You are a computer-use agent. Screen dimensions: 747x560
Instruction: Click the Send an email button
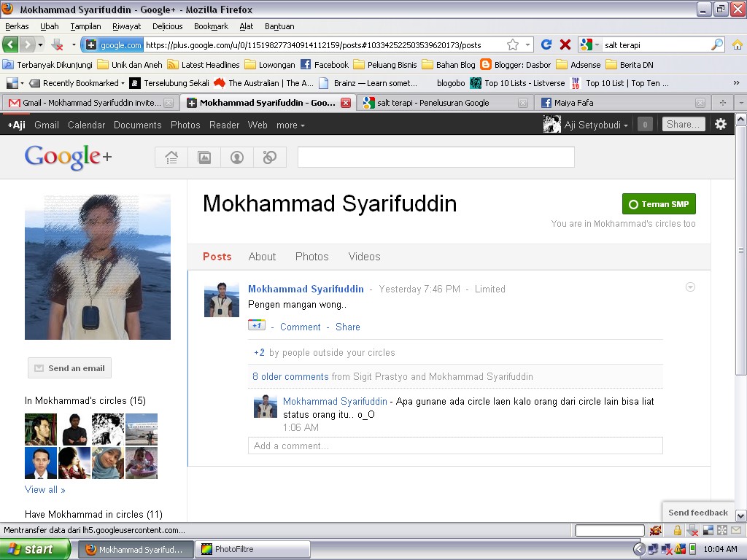click(69, 368)
